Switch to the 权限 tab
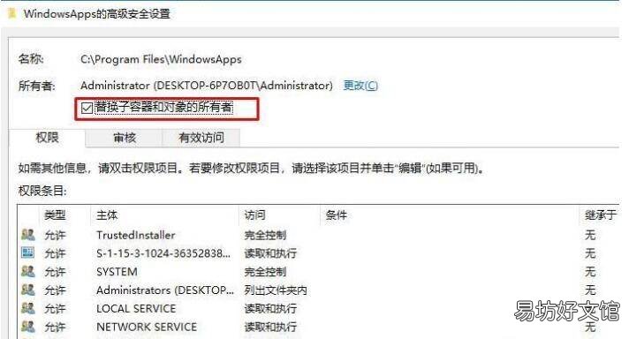Viewport: 644px width, 339px height. [47, 138]
